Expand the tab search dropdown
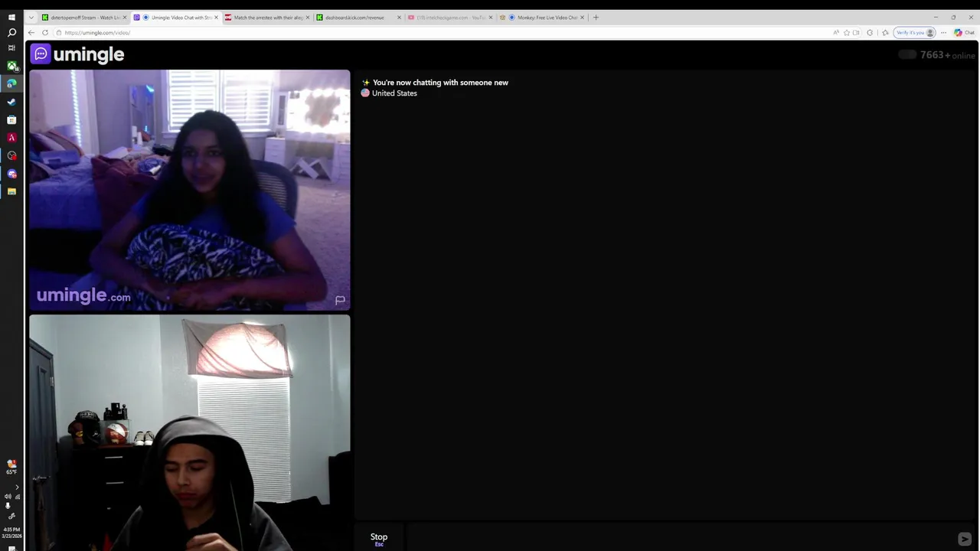The image size is (980, 551). [x=31, y=18]
